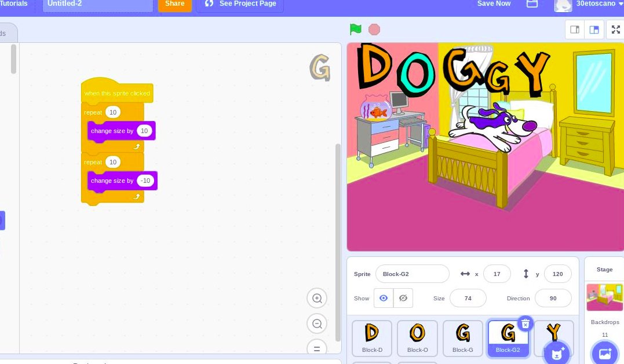
Task: Click the user avatar in menu bar
Action: coord(563,5)
